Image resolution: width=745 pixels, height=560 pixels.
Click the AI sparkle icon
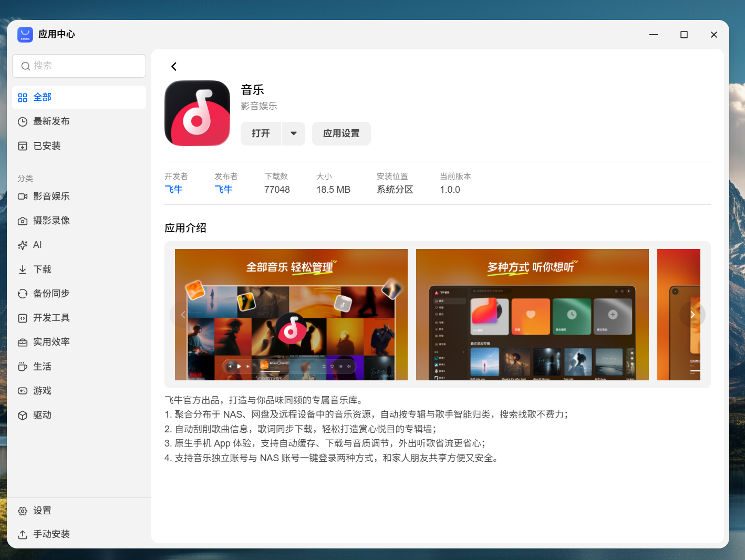(x=23, y=245)
